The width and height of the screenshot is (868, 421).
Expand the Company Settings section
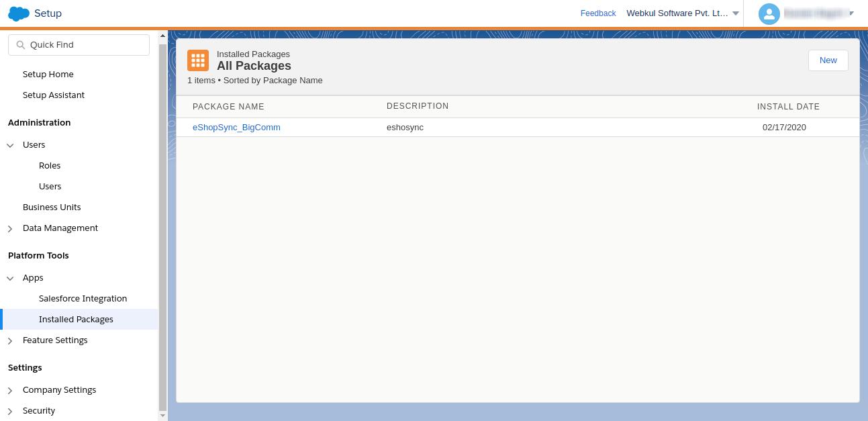(x=10, y=390)
